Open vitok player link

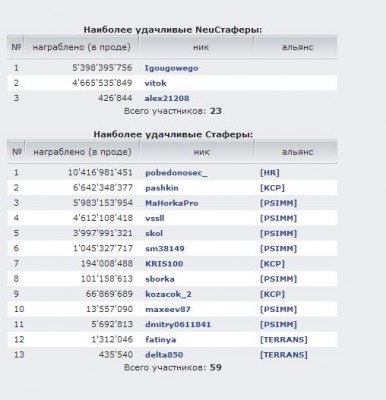click(x=155, y=83)
